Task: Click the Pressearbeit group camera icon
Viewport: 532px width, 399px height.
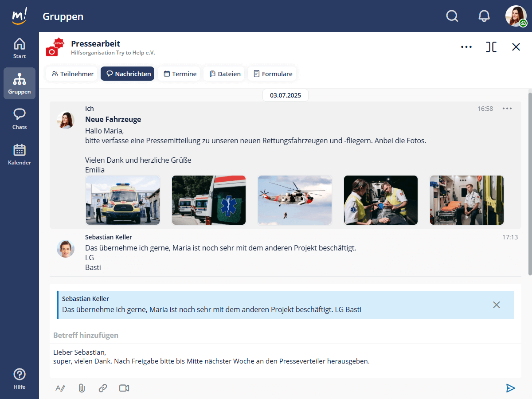Action: (55, 47)
